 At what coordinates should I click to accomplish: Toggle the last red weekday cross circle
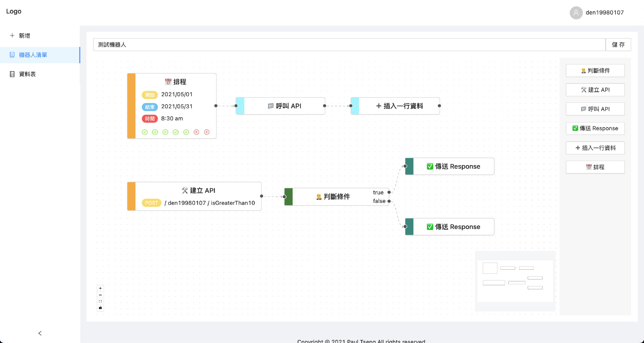(207, 132)
